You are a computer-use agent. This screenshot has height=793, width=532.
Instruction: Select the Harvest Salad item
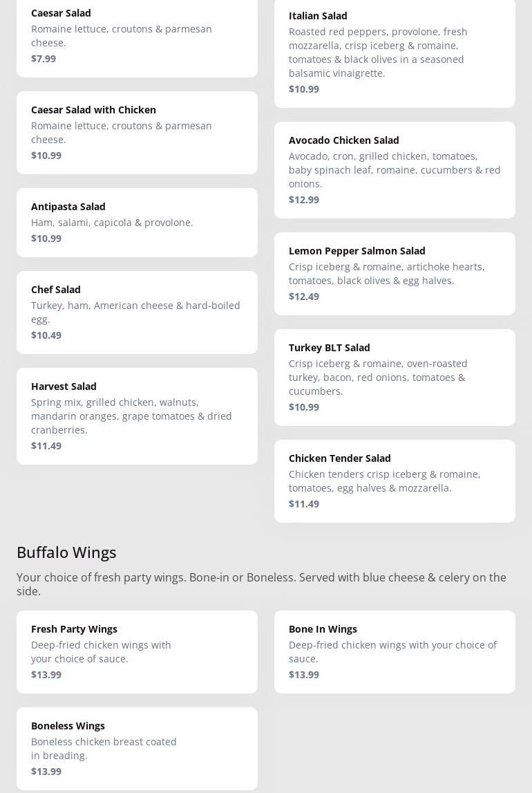[137, 416]
